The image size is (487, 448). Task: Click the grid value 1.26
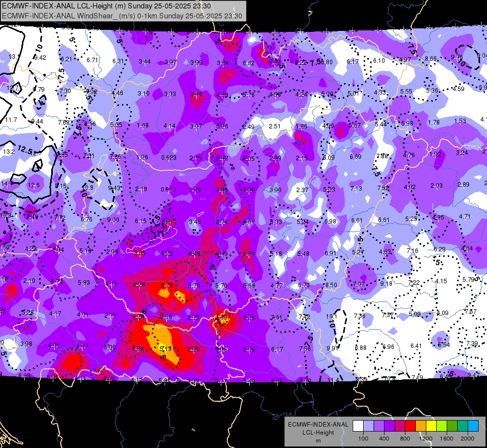click(x=142, y=157)
